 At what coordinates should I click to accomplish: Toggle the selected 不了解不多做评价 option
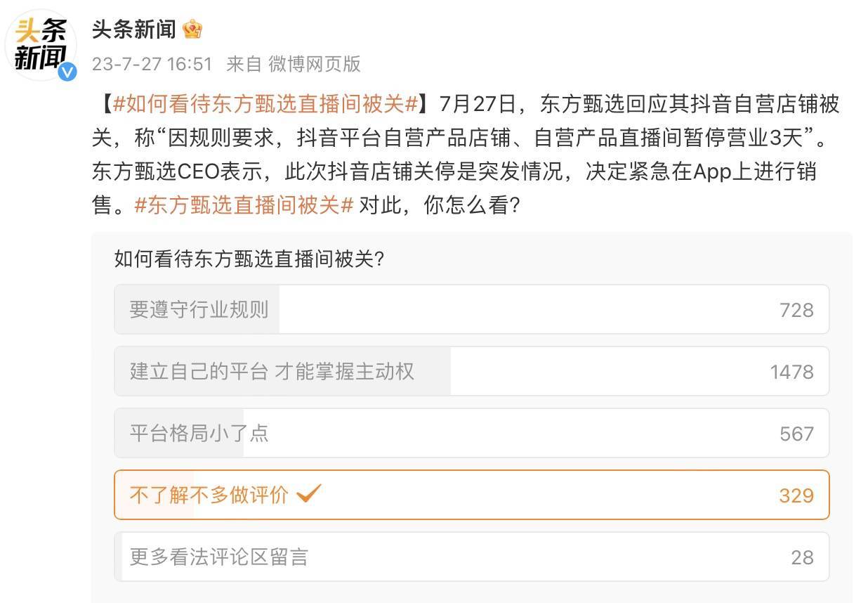pos(209,495)
